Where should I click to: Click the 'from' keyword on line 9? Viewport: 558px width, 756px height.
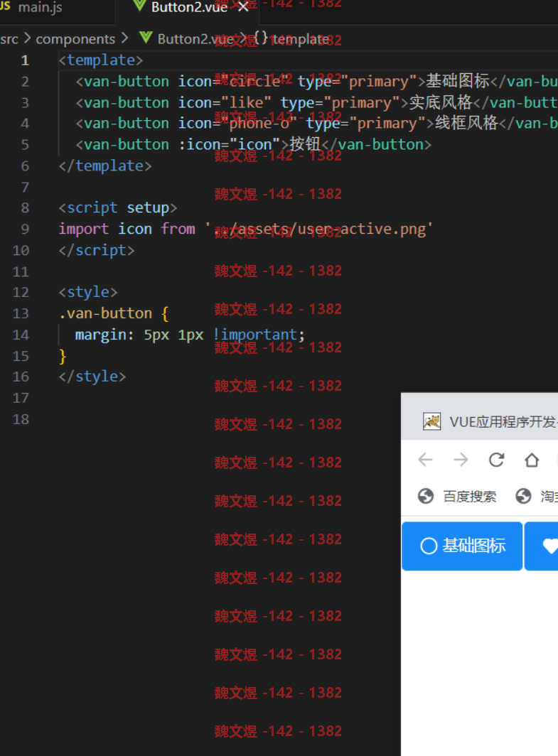tap(178, 229)
